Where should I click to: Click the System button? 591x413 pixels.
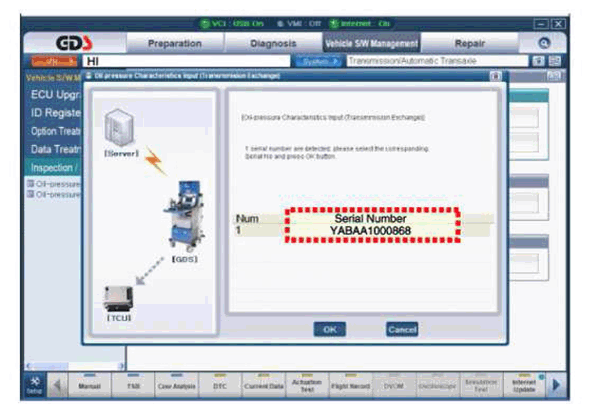click(x=318, y=61)
